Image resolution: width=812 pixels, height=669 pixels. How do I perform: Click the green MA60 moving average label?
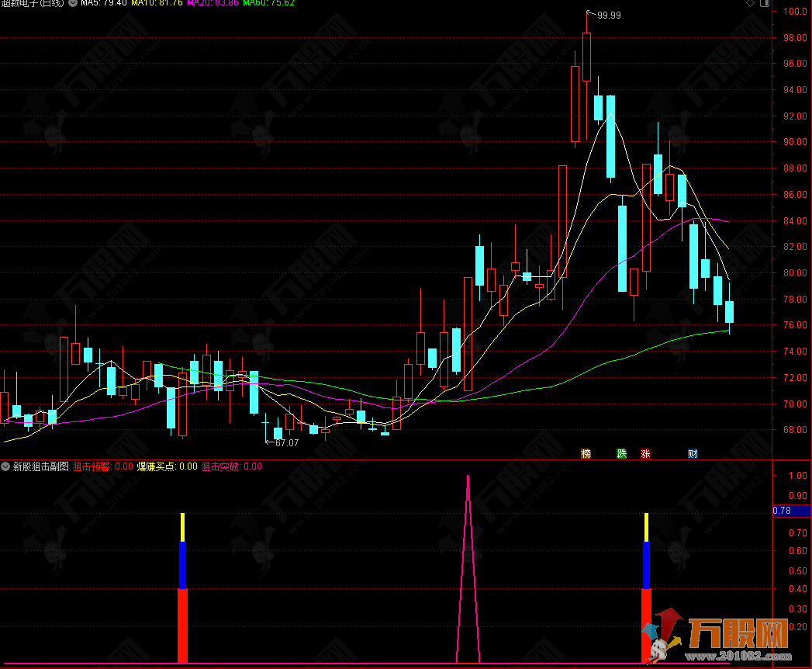268,4
